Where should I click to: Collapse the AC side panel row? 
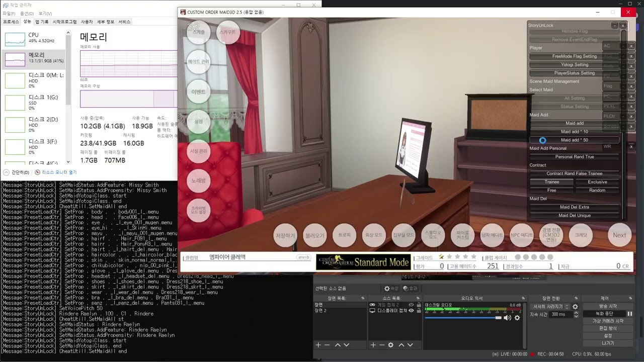(623, 46)
